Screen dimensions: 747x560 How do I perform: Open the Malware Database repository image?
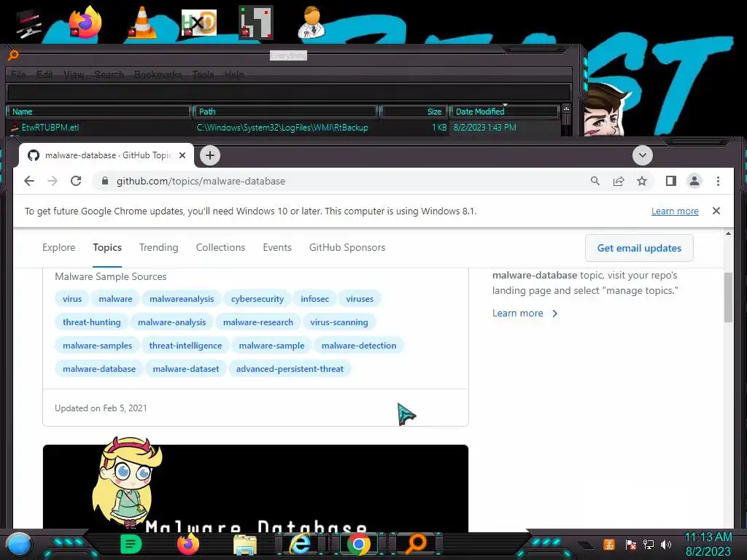(x=255, y=488)
